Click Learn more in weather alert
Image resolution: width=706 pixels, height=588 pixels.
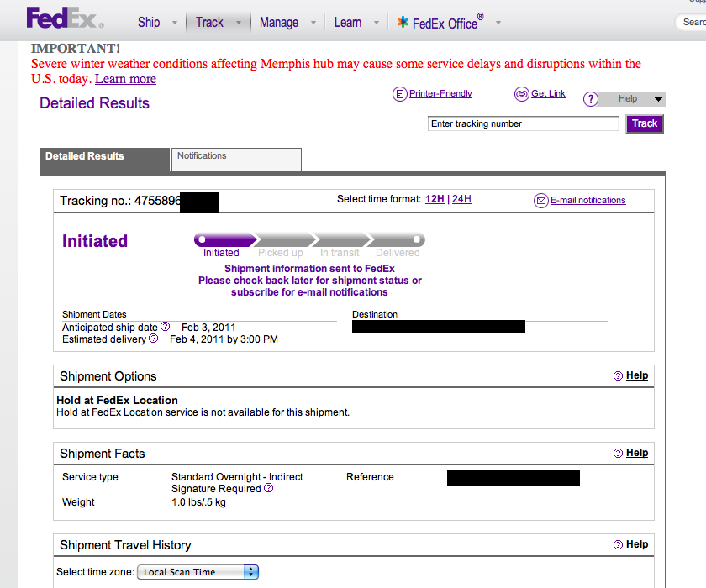[125, 79]
